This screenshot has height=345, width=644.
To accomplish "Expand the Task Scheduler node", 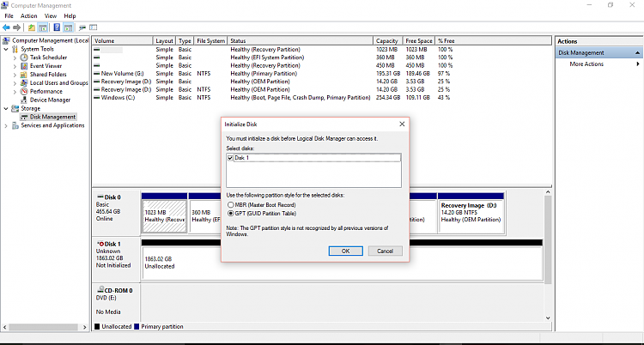I will [x=15, y=57].
